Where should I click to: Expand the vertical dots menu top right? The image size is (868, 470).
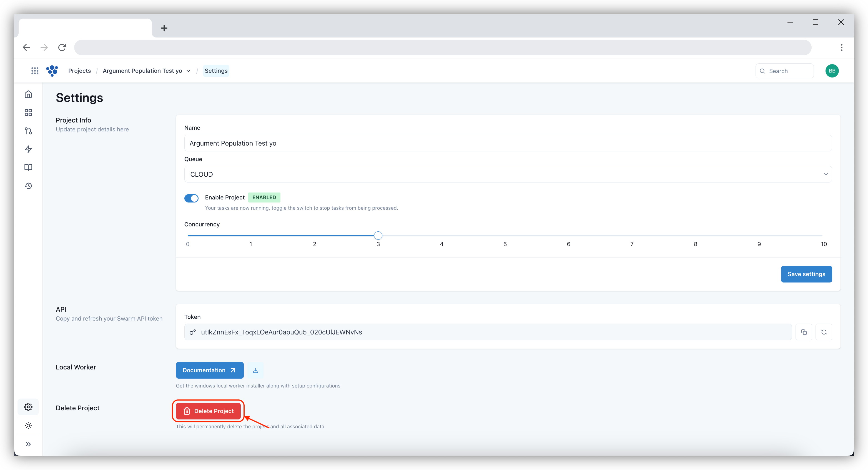pos(842,47)
